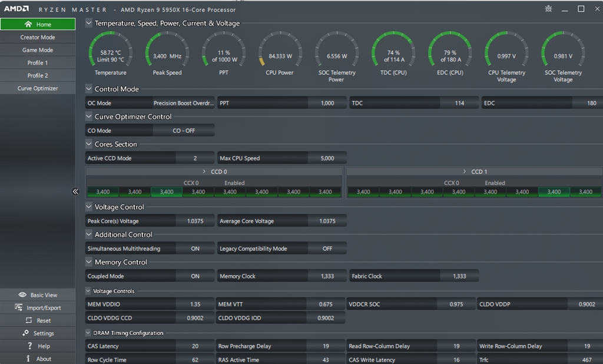Open the Curve Optimizer tab
603x364 pixels.
click(38, 88)
